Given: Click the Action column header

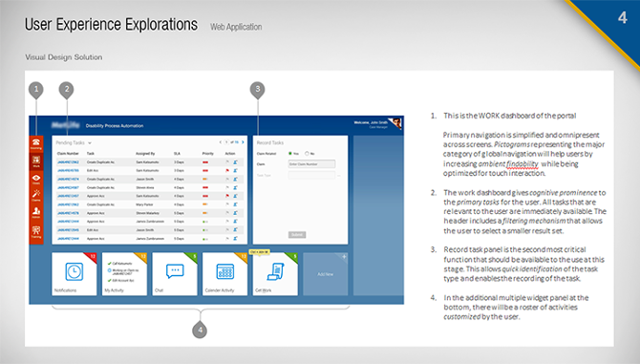Looking at the screenshot, I should point(230,154).
